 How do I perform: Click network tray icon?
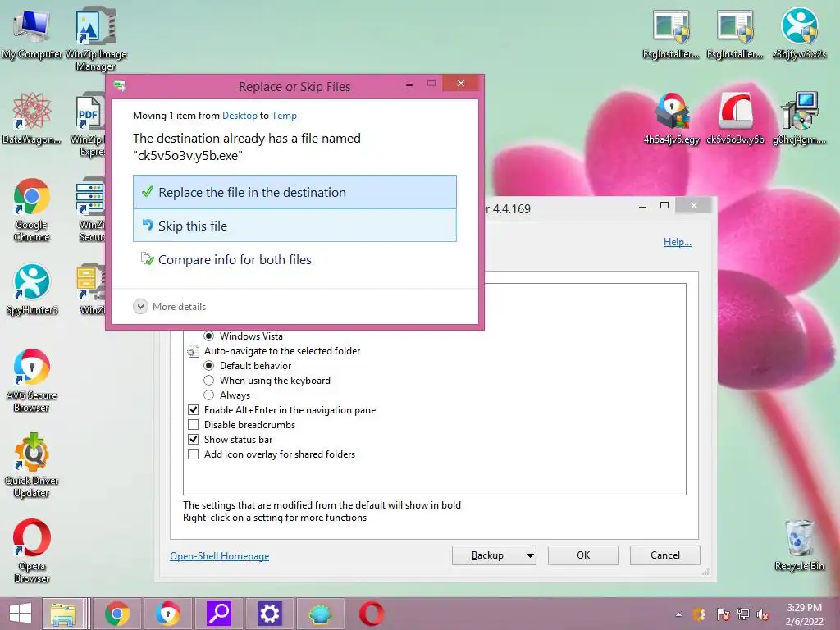click(743, 614)
